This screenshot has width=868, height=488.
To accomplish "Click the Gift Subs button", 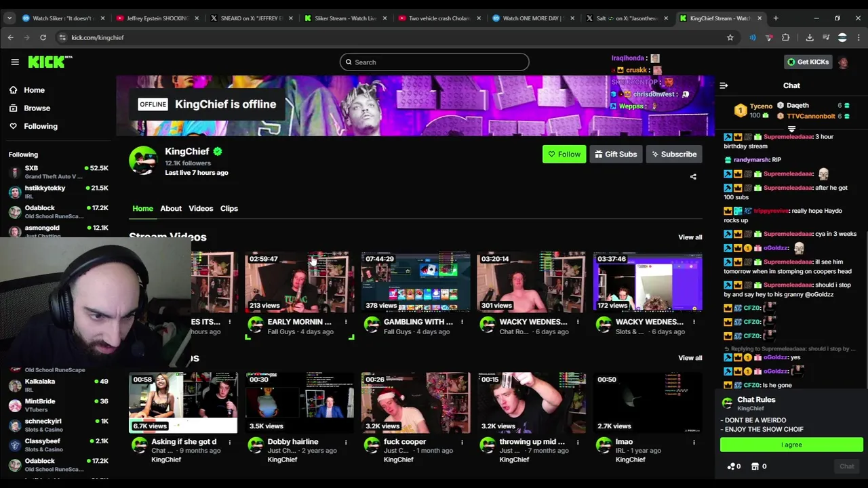I will point(616,155).
